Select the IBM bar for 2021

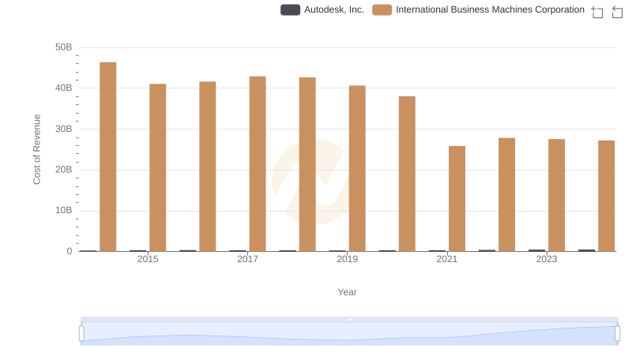click(x=457, y=198)
